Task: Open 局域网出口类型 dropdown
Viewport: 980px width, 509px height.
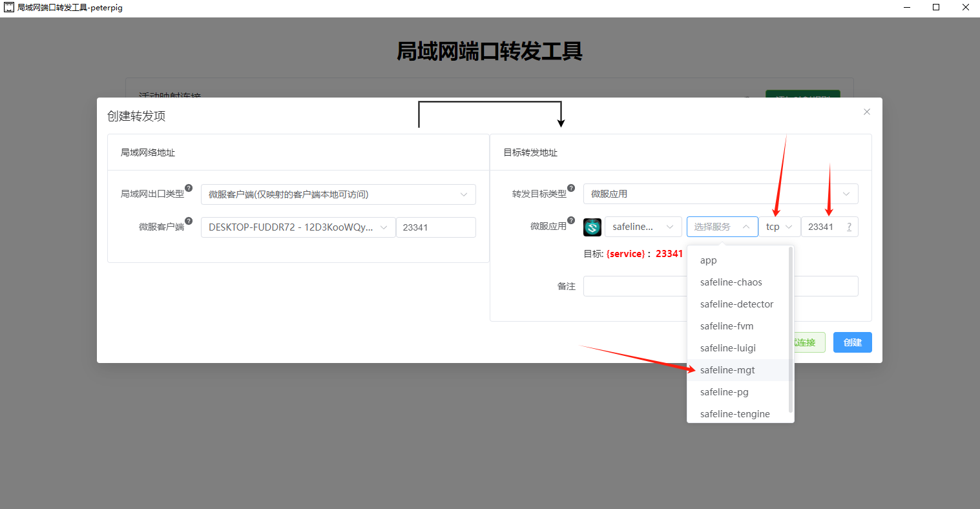Action: pyautogui.click(x=339, y=194)
